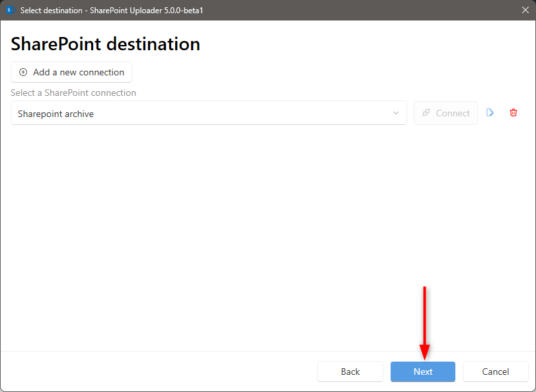Proceed with the Next button

click(x=423, y=372)
